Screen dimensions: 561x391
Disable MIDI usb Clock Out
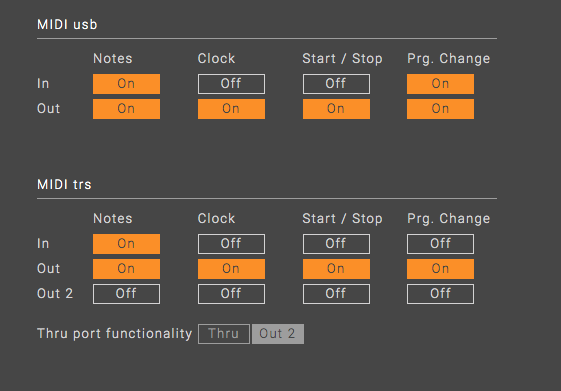pyautogui.click(x=231, y=109)
